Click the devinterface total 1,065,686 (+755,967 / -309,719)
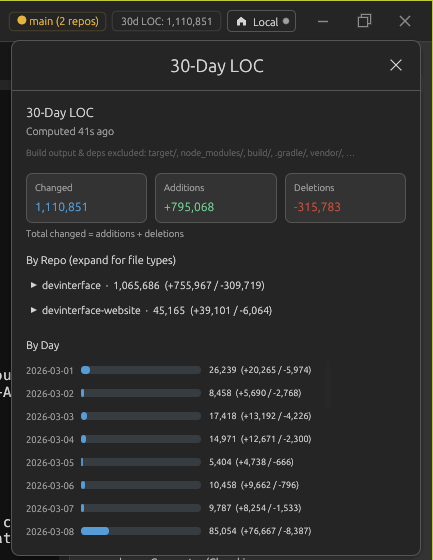This screenshot has width=433, height=560. (x=189, y=286)
